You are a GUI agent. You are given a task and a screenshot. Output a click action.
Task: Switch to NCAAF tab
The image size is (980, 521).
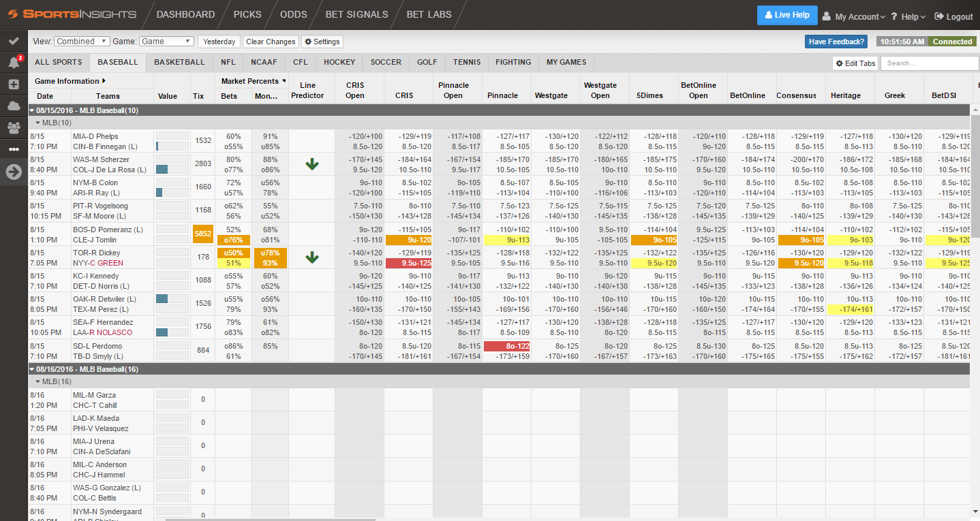pyautogui.click(x=264, y=62)
